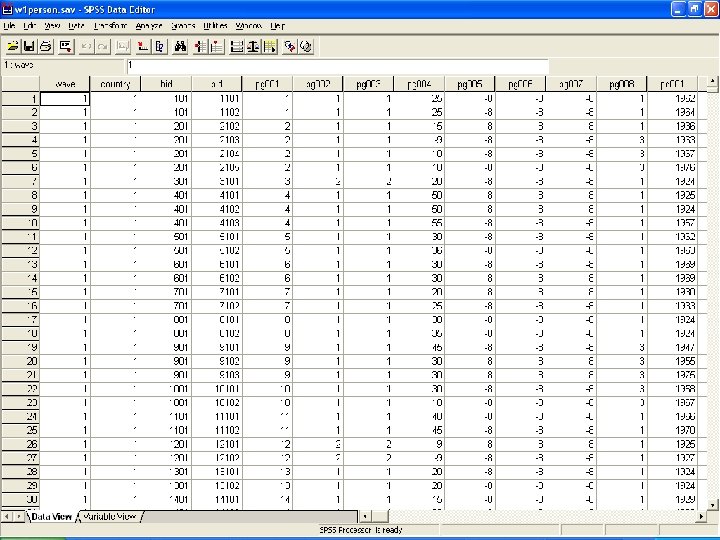Toggle Value Labels display in toolbar
Image resolution: width=720 pixels, height=540 pixels.
pos(290,46)
